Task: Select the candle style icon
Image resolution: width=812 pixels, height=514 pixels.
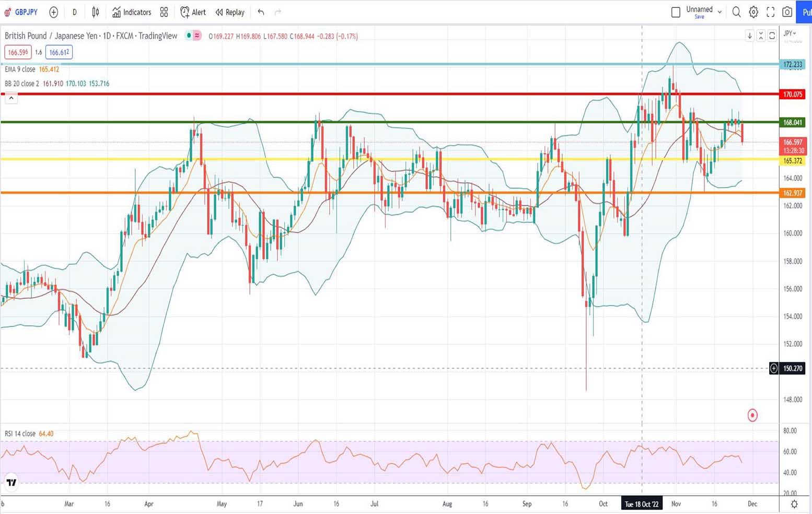Action: [95, 12]
